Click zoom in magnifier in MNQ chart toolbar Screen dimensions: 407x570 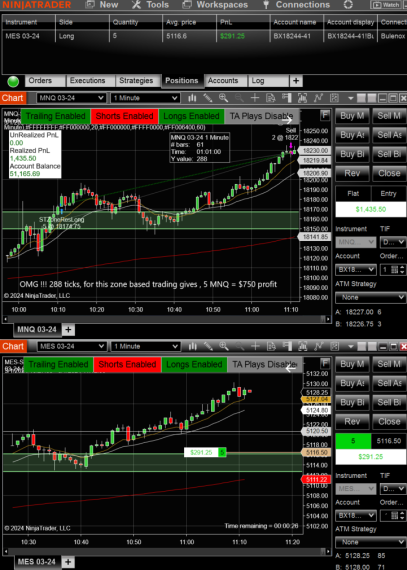[x=223, y=98]
